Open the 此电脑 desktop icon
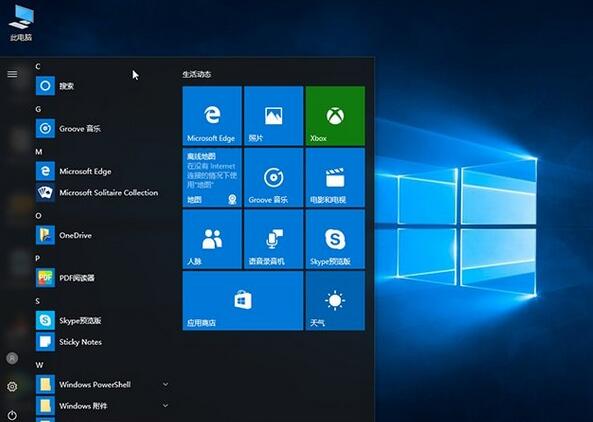Image resolution: width=593 pixels, height=422 pixels. click(21, 23)
